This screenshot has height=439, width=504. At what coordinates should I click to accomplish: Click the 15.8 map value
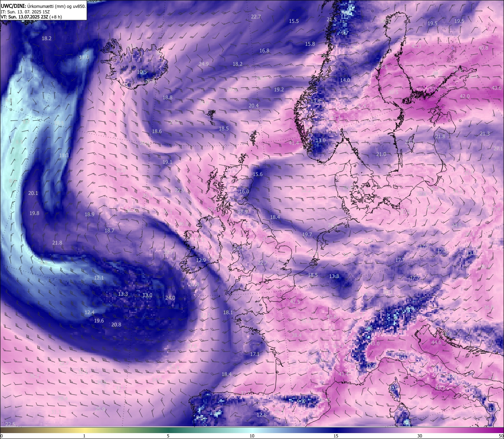coord(310,44)
